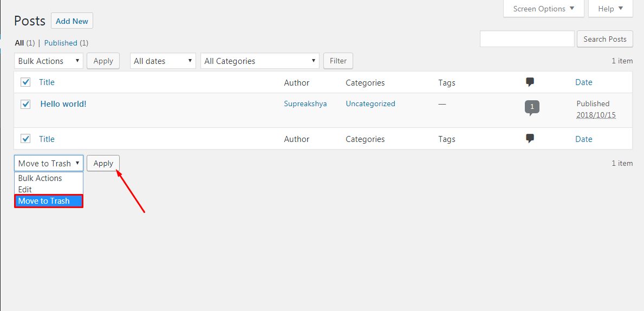Open the All dates dropdown
644x311 pixels.
163,61
